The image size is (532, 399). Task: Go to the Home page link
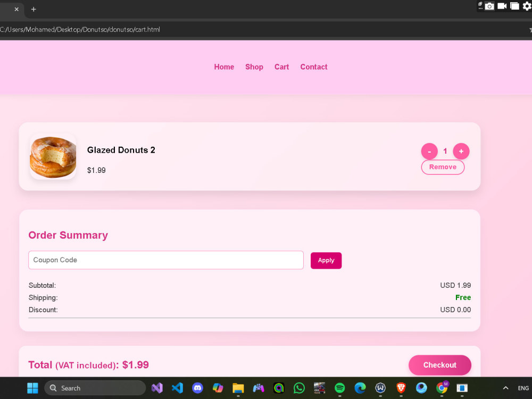tap(224, 67)
